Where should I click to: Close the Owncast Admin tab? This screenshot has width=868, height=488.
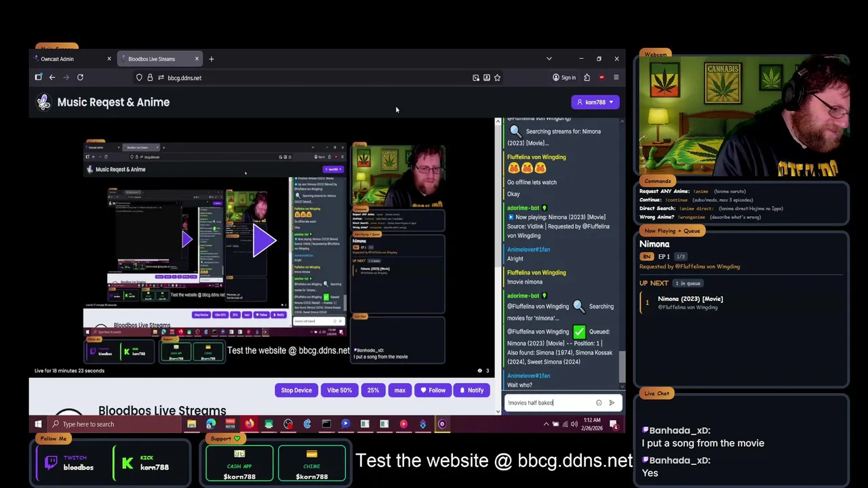108,59
